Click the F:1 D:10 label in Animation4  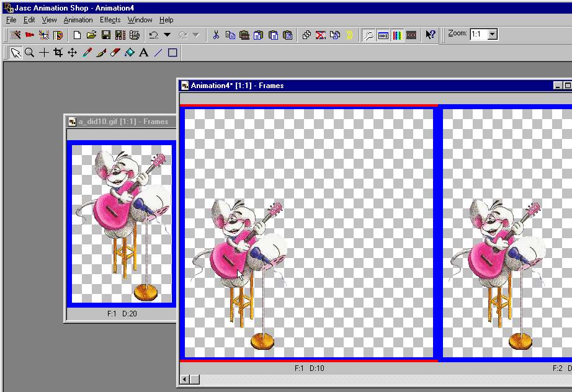pos(310,368)
